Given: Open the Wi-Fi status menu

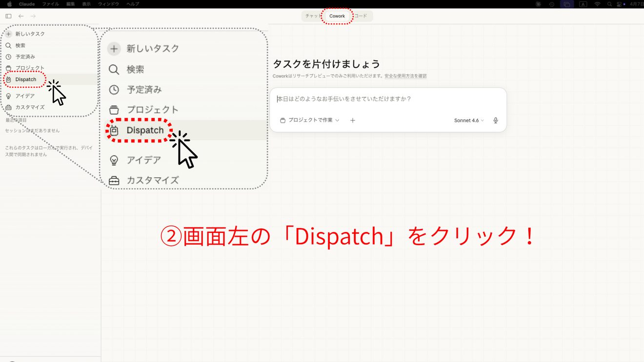Looking at the screenshot, I should (597, 4).
